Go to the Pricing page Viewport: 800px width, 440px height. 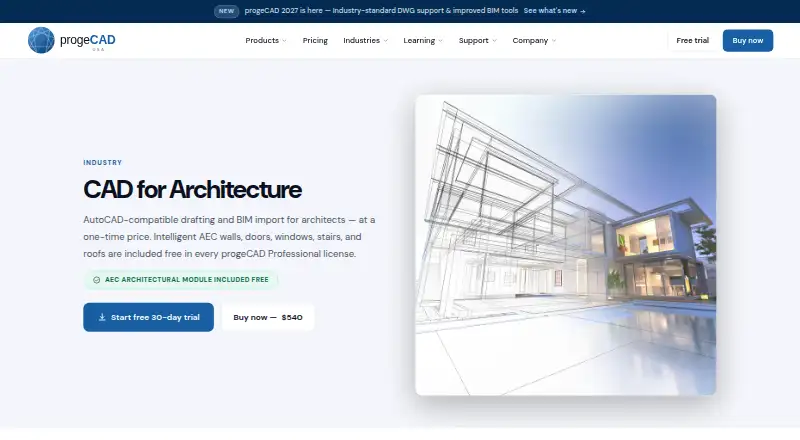click(x=315, y=40)
